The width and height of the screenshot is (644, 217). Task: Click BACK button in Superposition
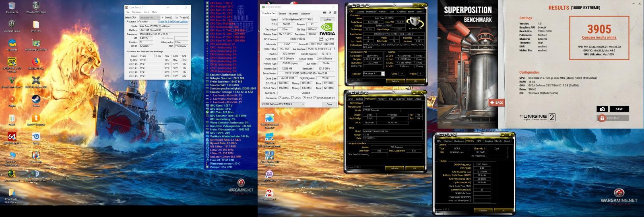point(497,102)
